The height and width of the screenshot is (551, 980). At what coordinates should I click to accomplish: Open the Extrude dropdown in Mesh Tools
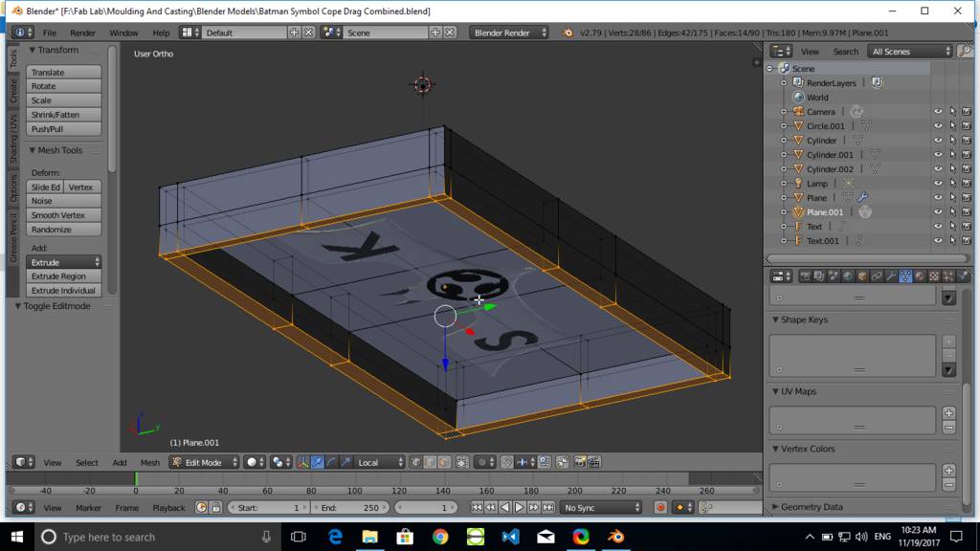64,262
